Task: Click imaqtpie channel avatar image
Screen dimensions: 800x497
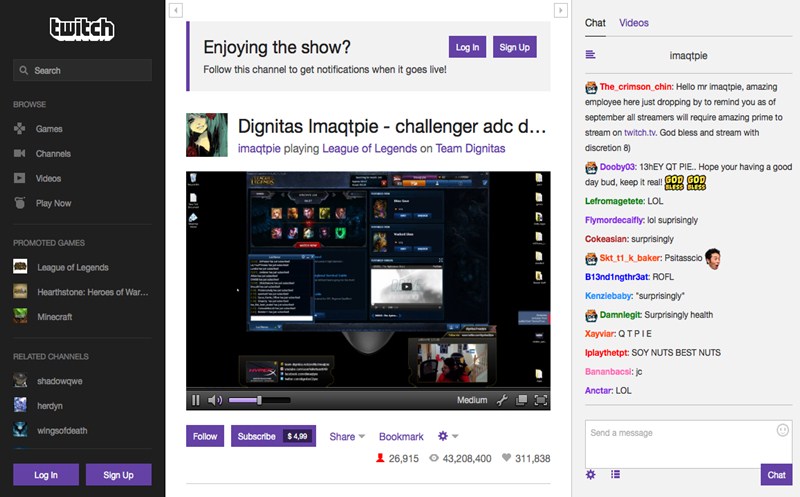Action: (x=207, y=135)
